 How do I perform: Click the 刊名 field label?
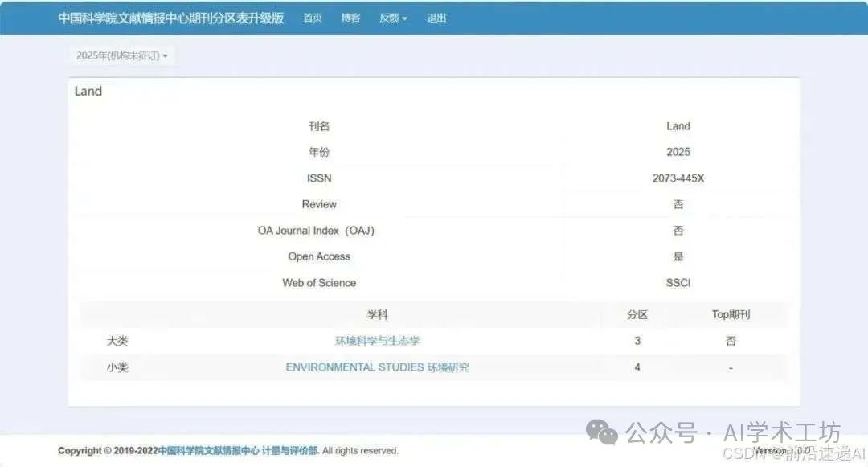pos(319,126)
